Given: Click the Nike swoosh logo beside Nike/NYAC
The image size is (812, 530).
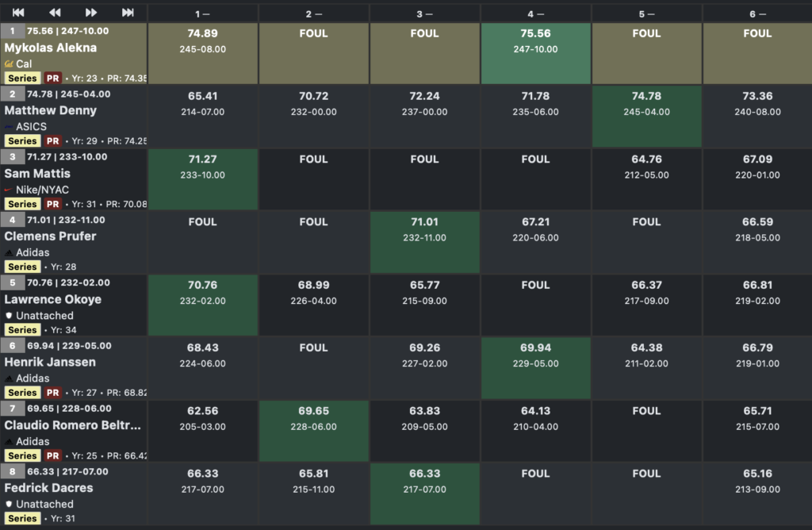Looking at the screenshot, I should (x=9, y=190).
